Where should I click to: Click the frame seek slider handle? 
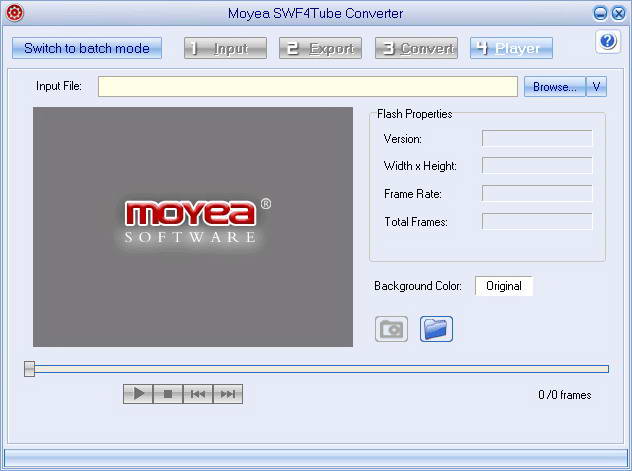point(29,369)
